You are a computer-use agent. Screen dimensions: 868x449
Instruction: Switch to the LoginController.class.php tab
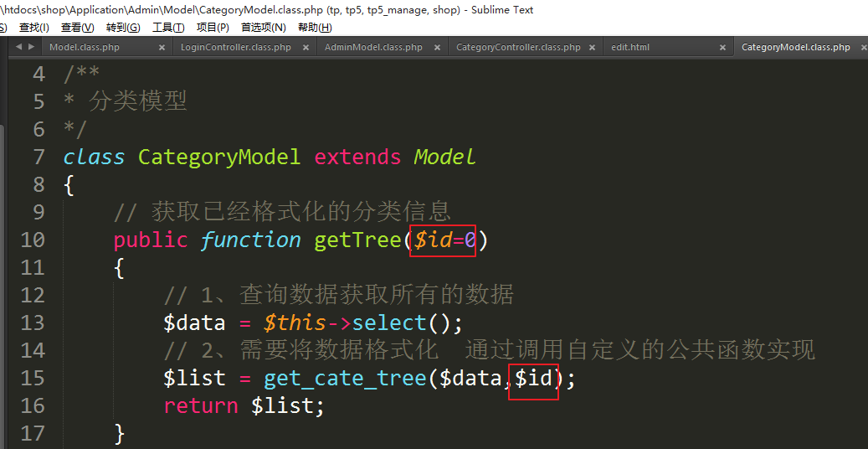point(236,48)
